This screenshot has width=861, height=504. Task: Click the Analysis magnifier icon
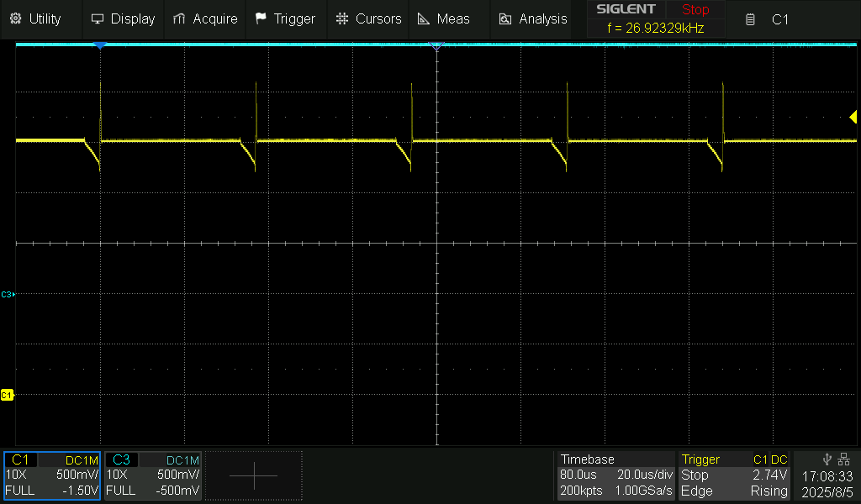(x=504, y=18)
